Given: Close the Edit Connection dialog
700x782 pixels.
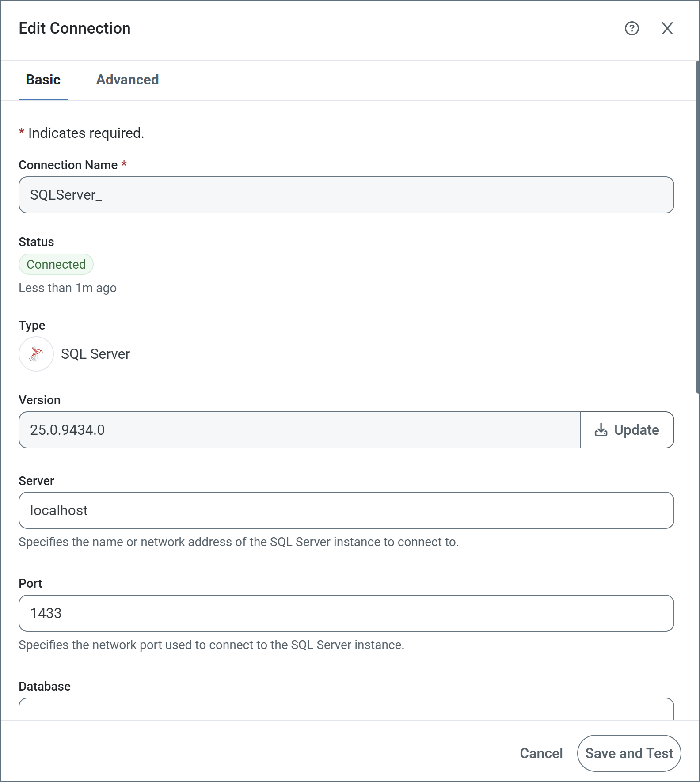Looking at the screenshot, I should click(x=667, y=28).
